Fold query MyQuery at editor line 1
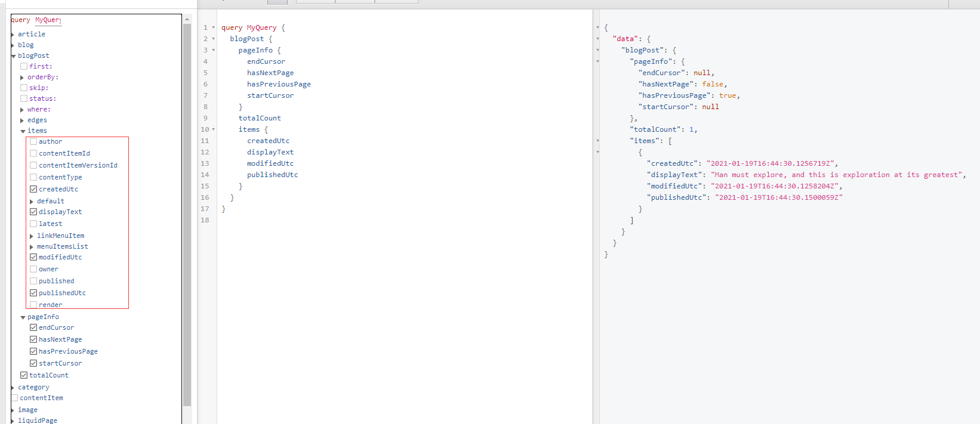980x424 pixels. [214, 27]
